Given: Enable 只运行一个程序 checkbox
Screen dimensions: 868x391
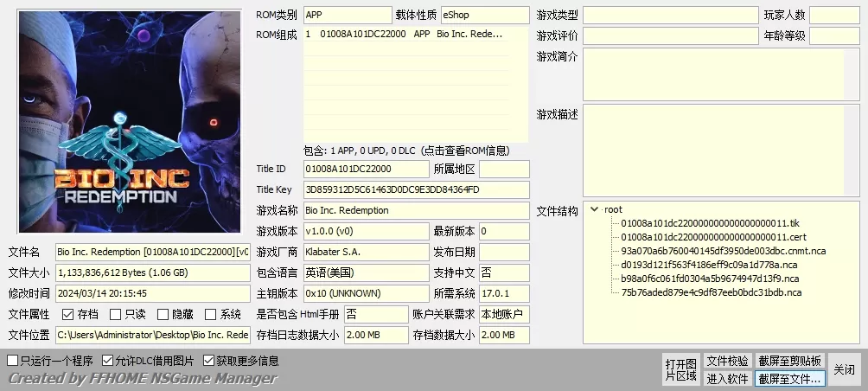Looking at the screenshot, I should 13,361.
